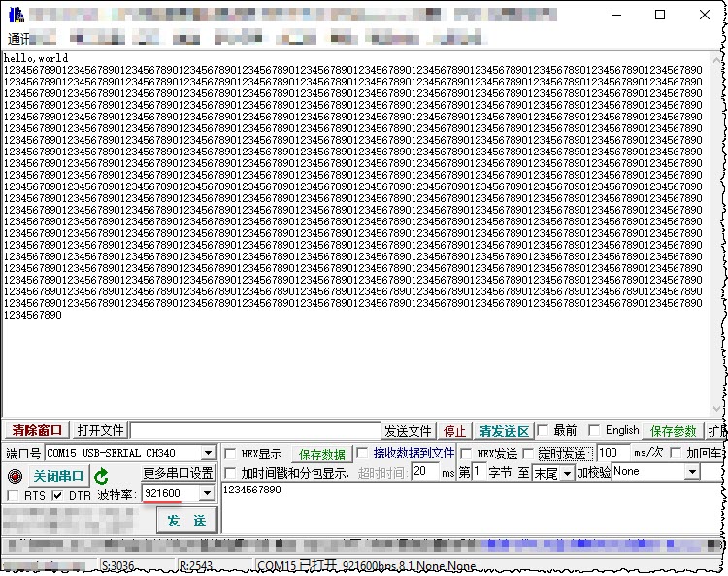Enable the 定时发送 checkbox

point(528,454)
